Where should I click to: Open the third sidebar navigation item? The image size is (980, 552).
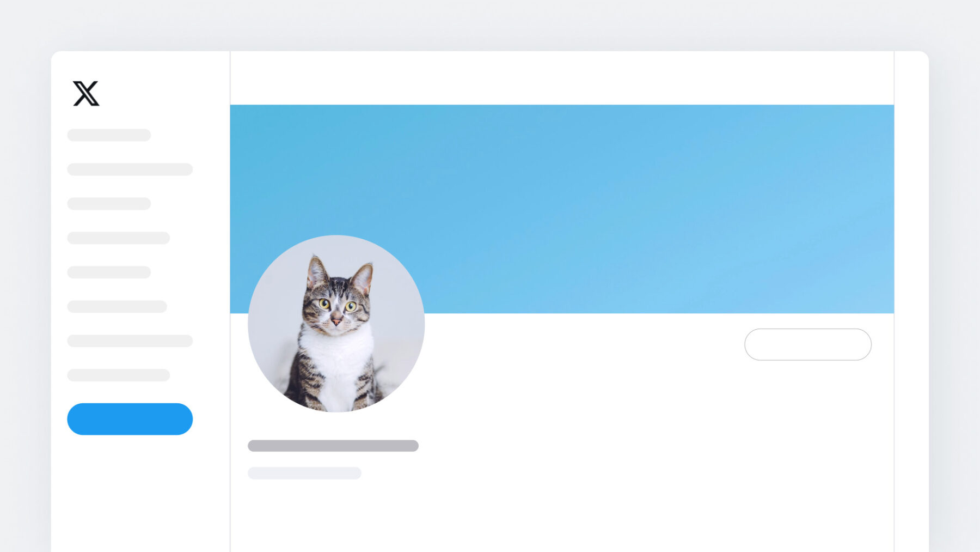click(x=109, y=204)
